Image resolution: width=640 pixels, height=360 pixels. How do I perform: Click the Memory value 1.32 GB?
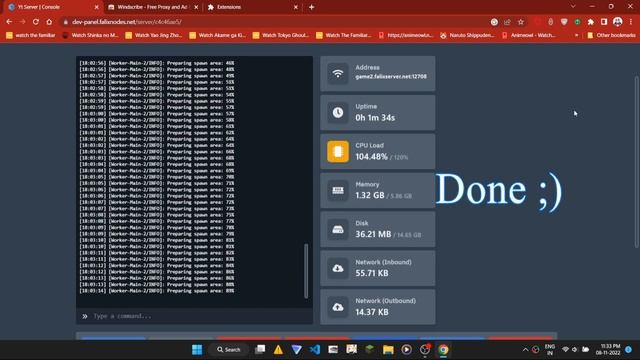click(370, 196)
